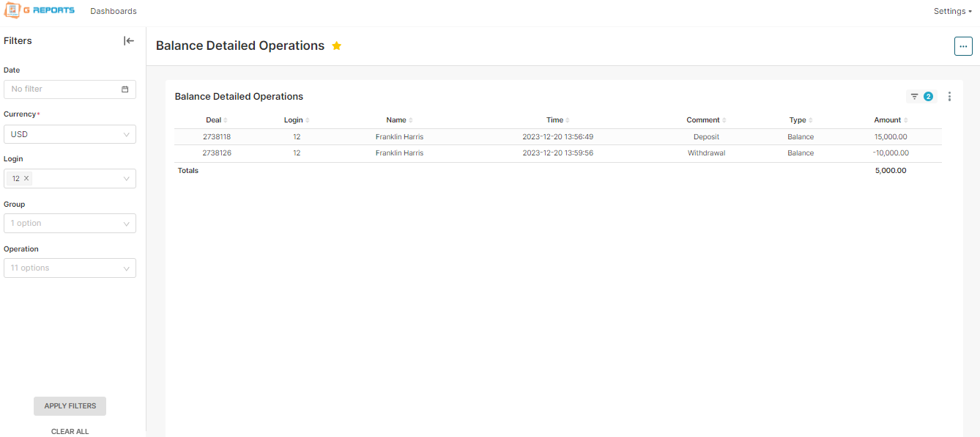Open the chart's vertical three-dot menu
Viewport: 980px width, 437px height.
(949, 97)
